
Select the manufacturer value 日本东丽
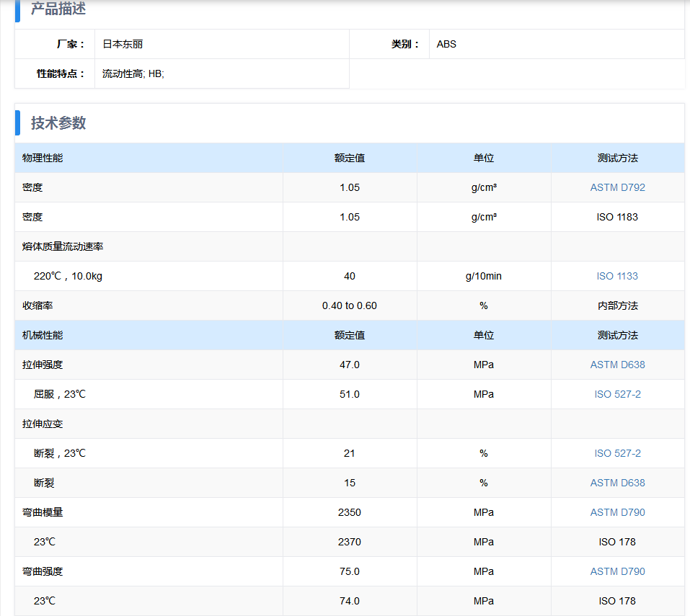click(123, 44)
